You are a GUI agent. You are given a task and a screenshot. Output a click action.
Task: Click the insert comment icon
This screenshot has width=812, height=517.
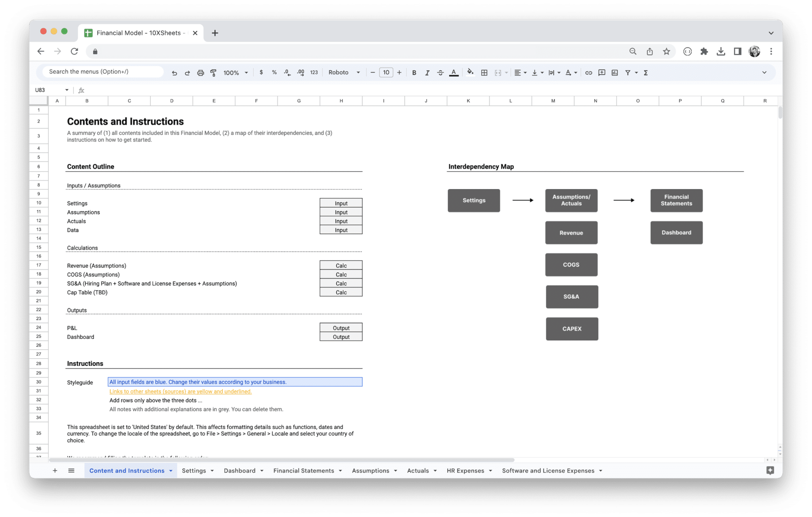click(601, 72)
